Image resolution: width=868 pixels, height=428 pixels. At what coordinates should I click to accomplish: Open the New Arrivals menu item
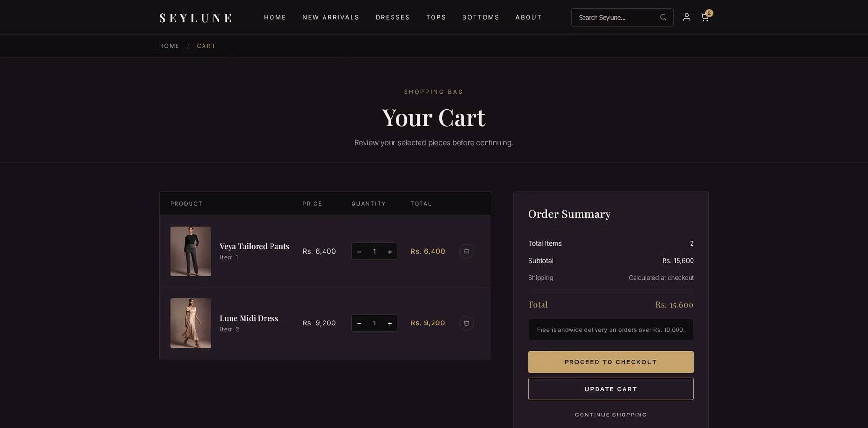click(x=331, y=17)
